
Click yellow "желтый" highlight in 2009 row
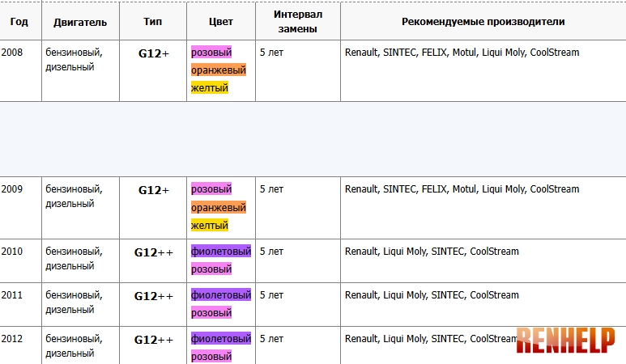pyautogui.click(x=210, y=225)
